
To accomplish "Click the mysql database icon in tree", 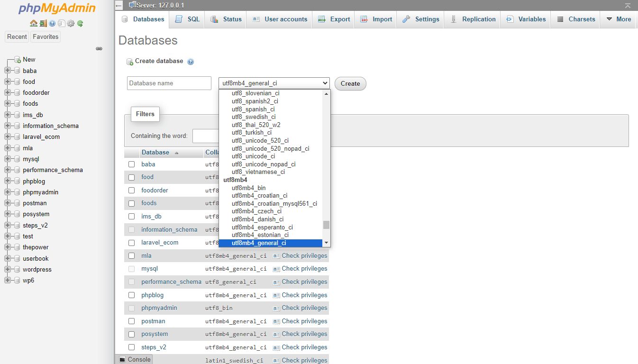I will (x=18, y=159).
